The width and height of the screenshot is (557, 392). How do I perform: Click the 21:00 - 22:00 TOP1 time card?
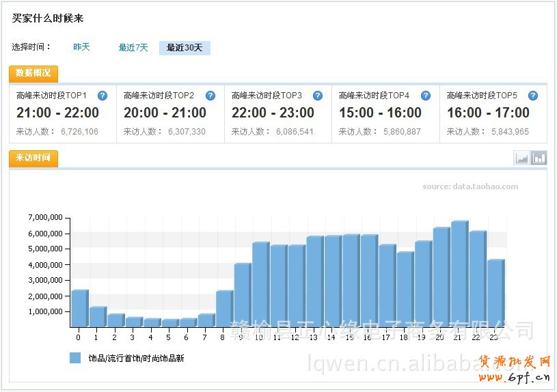(62, 113)
